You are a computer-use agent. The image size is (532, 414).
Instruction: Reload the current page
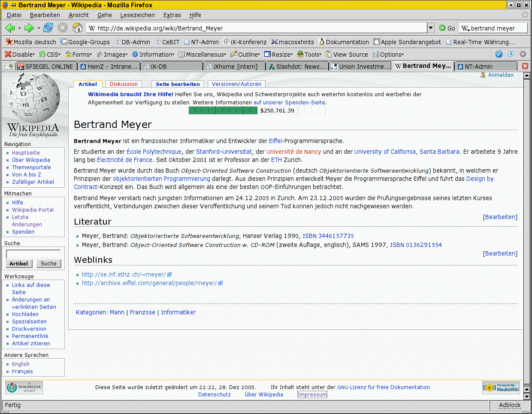(x=48, y=28)
